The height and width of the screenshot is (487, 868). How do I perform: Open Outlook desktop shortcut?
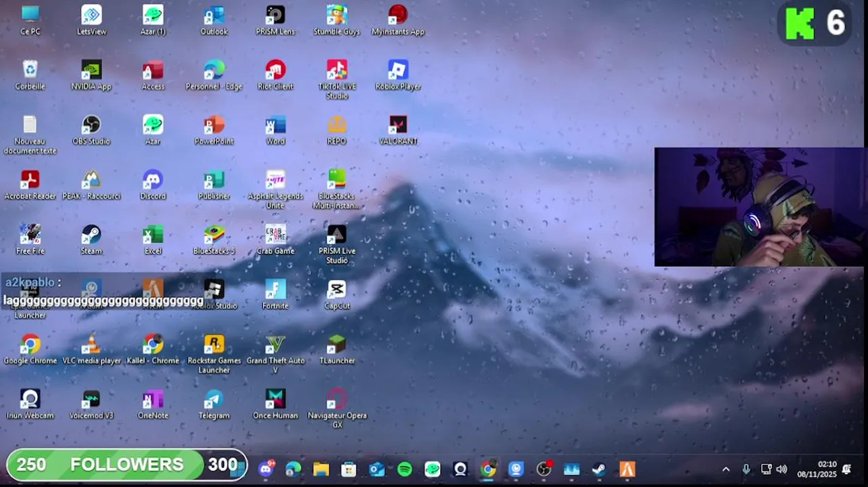click(214, 20)
